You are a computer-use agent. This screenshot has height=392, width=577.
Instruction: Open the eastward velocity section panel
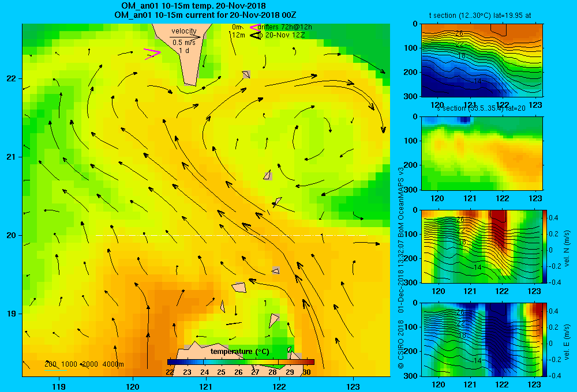pos(482,340)
